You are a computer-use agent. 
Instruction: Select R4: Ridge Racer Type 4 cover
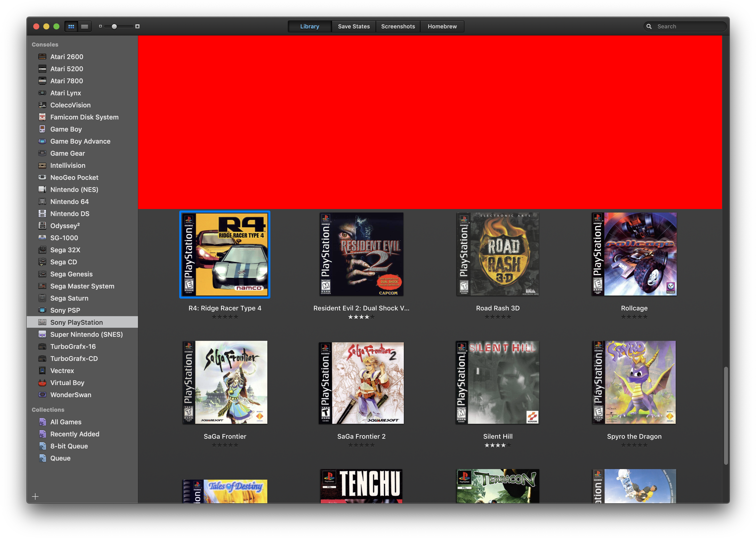(225, 255)
